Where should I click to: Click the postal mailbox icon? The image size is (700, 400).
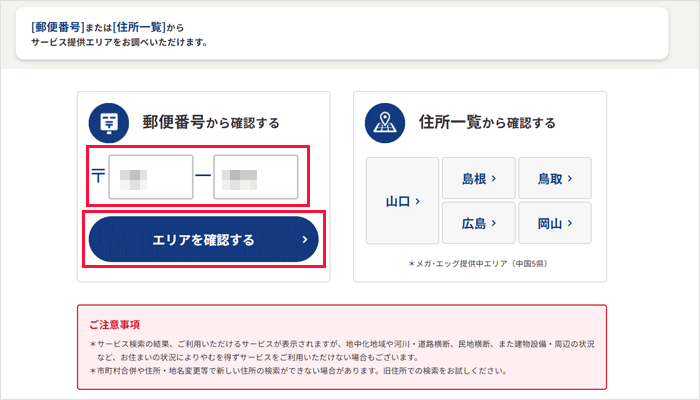pyautogui.click(x=110, y=123)
